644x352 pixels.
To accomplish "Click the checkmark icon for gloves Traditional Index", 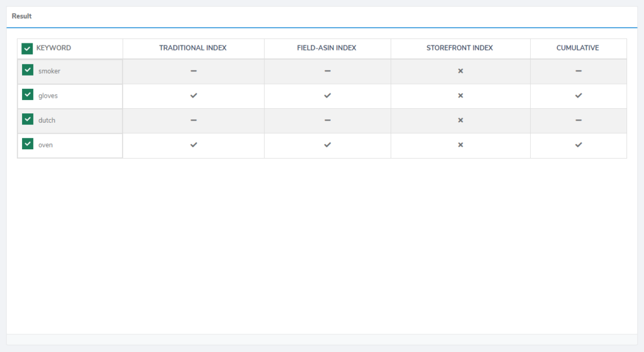I will tap(194, 96).
